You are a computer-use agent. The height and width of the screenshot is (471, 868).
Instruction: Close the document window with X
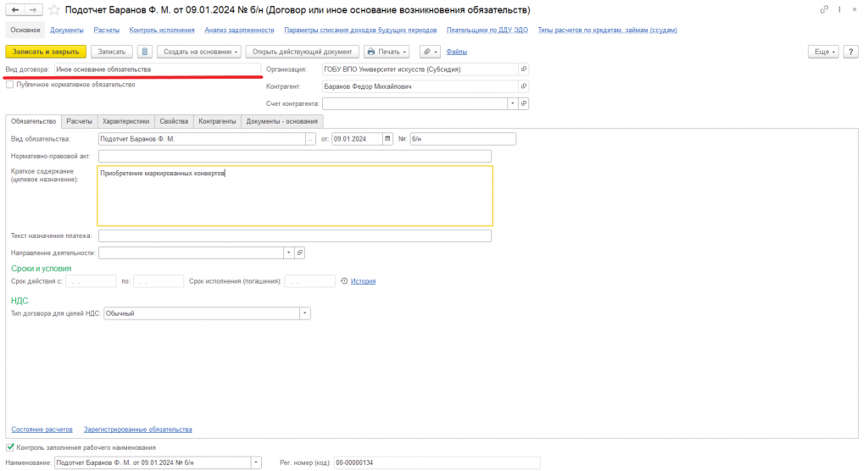(x=854, y=9)
